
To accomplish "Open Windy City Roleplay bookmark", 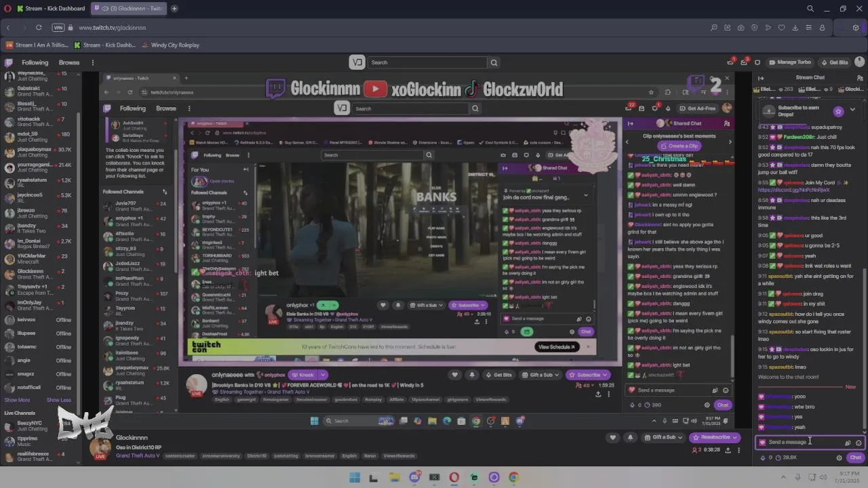I will tap(170, 45).
